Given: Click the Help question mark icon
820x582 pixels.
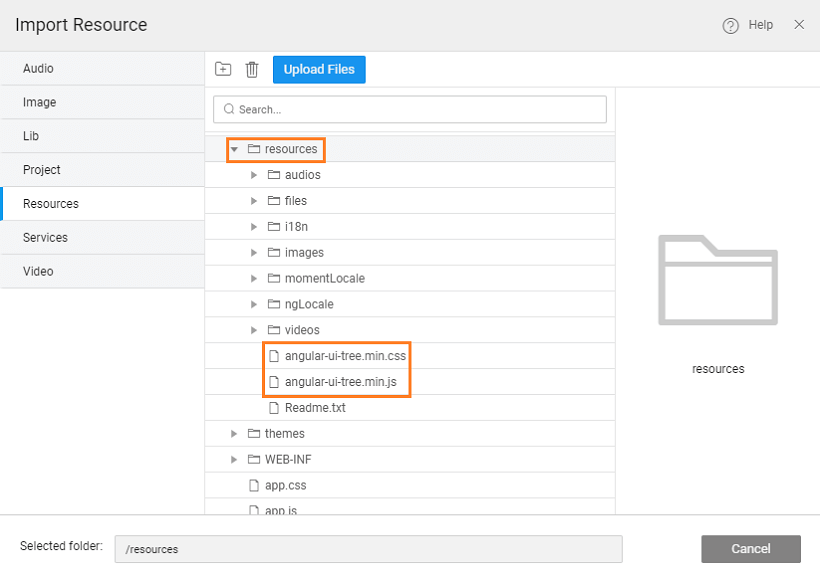Looking at the screenshot, I should pos(730,25).
